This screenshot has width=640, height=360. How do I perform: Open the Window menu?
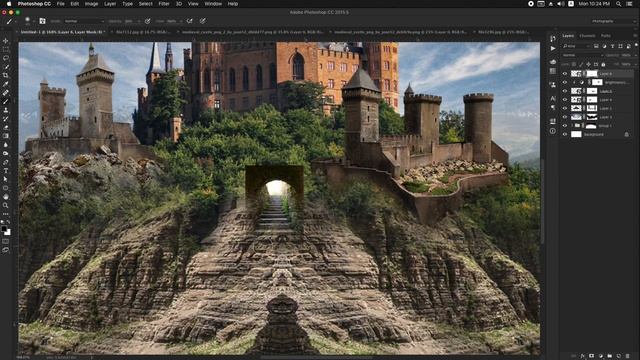coord(213,4)
